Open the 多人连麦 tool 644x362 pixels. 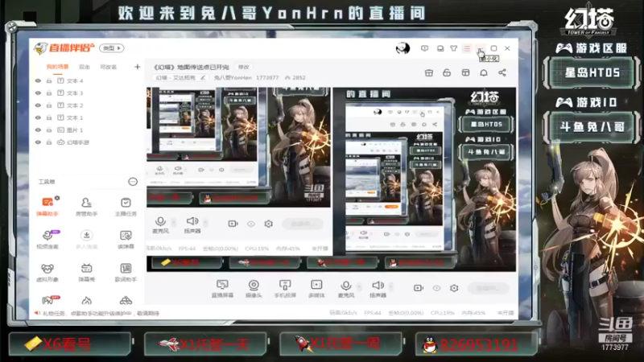click(86, 239)
